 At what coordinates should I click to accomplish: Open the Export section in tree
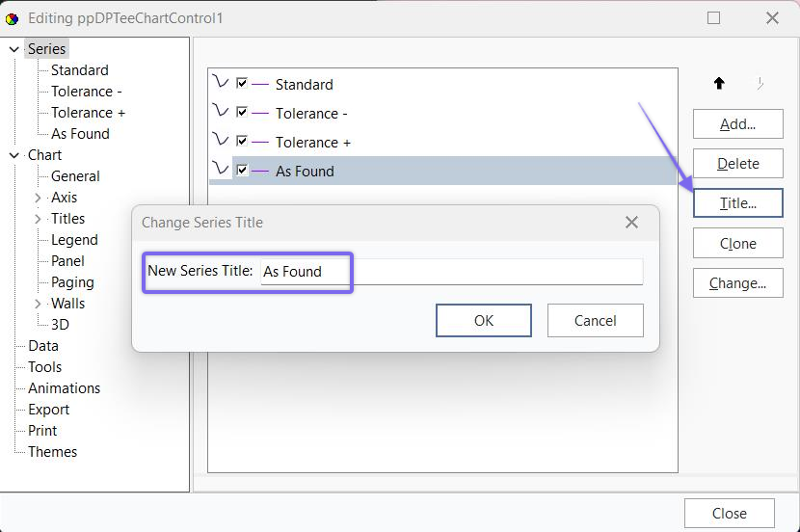point(48,410)
